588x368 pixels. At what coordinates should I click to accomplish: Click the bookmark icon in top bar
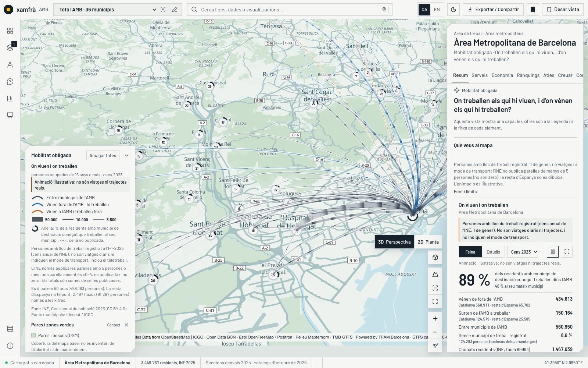[533, 10]
